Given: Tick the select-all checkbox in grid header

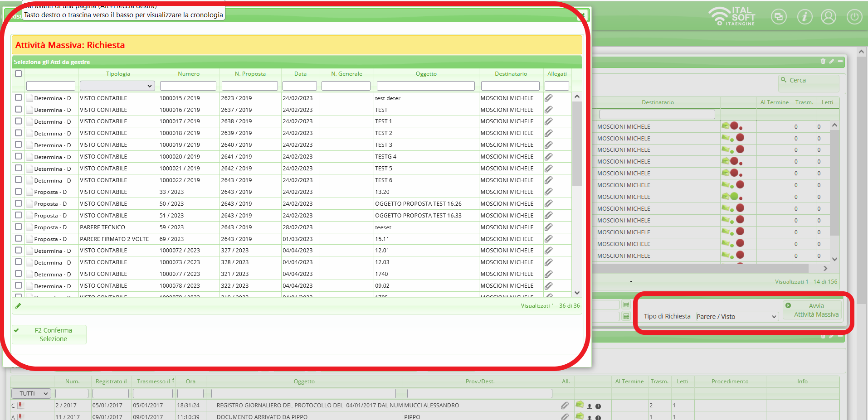Looking at the screenshot, I should click(x=19, y=74).
